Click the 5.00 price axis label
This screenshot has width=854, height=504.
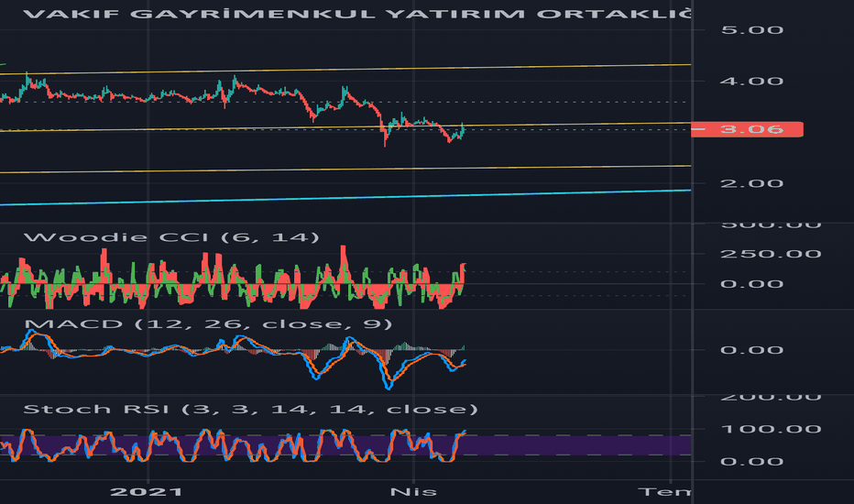[x=752, y=30]
